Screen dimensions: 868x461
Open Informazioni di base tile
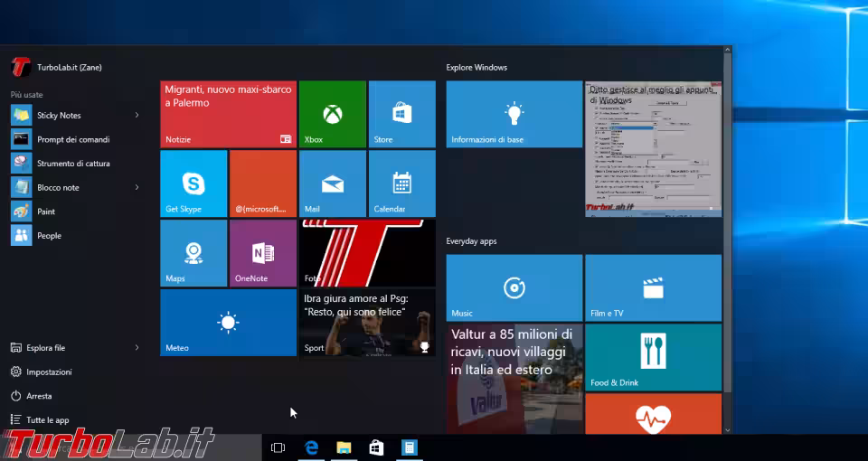[x=514, y=114]
